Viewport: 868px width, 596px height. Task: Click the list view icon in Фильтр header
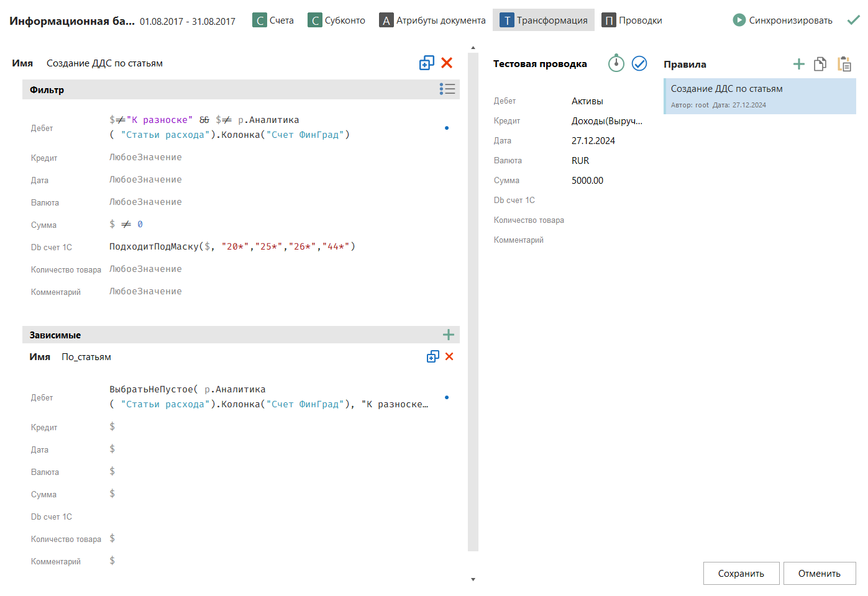coord(447,89)
